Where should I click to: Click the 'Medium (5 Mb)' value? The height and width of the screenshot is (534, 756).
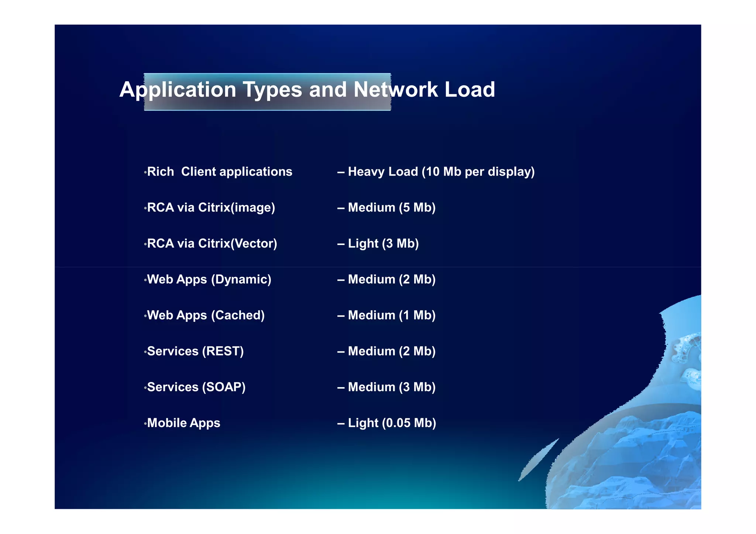[392, 208]
